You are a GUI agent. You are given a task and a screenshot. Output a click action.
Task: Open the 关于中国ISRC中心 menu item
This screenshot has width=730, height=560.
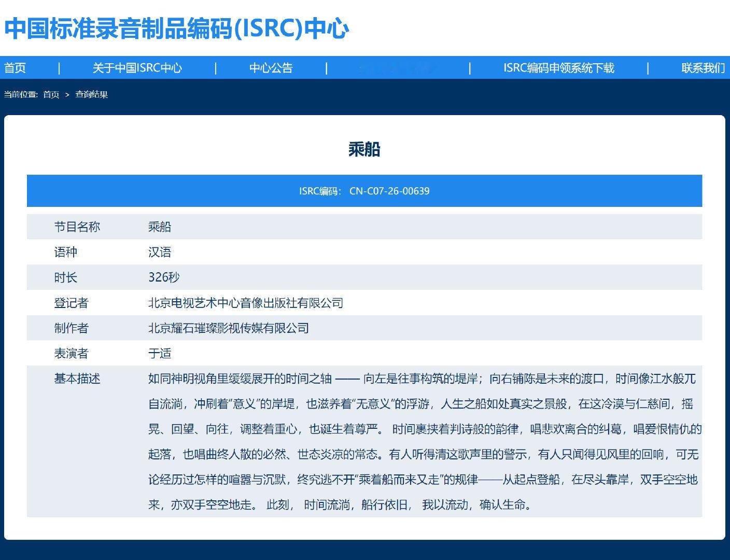click(137, 68)
